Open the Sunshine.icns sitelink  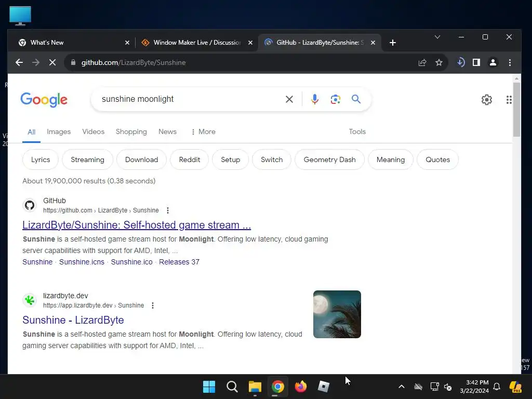pos(82,262)
